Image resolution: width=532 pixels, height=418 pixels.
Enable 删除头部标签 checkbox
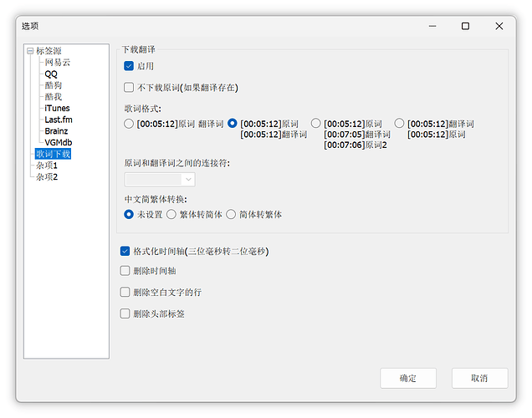[x=125, y=313]
